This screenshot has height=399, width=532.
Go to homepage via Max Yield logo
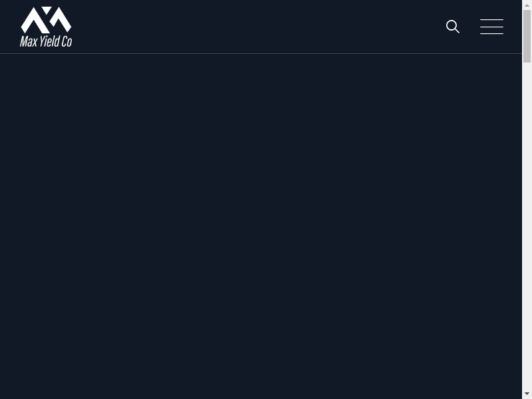click(x=46, y=27)
